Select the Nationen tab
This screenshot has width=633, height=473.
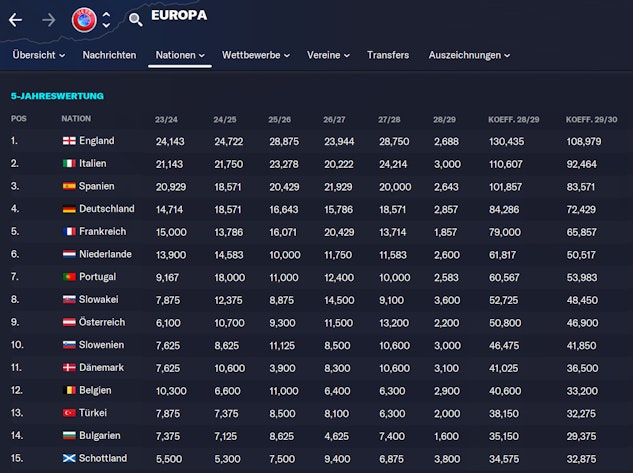180,55
